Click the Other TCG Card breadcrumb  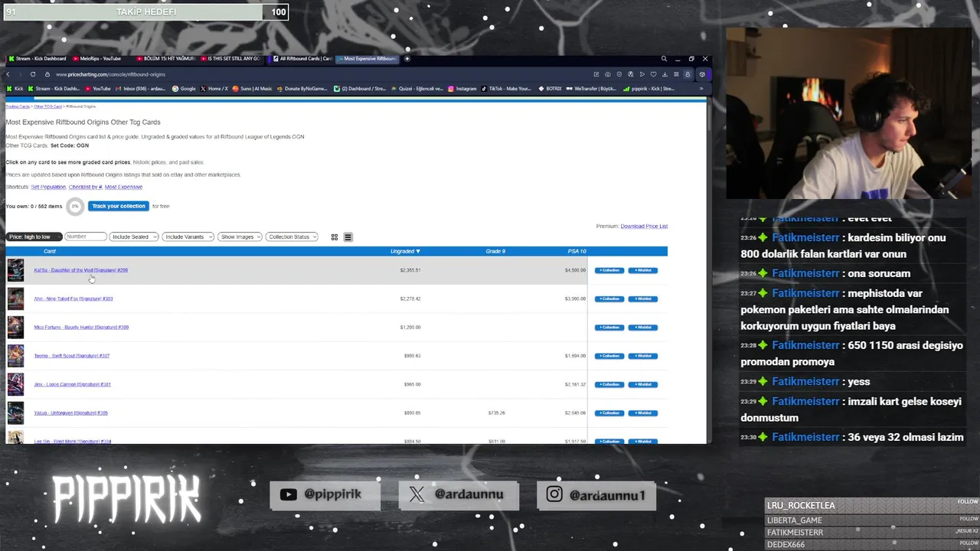pos(47,106)
